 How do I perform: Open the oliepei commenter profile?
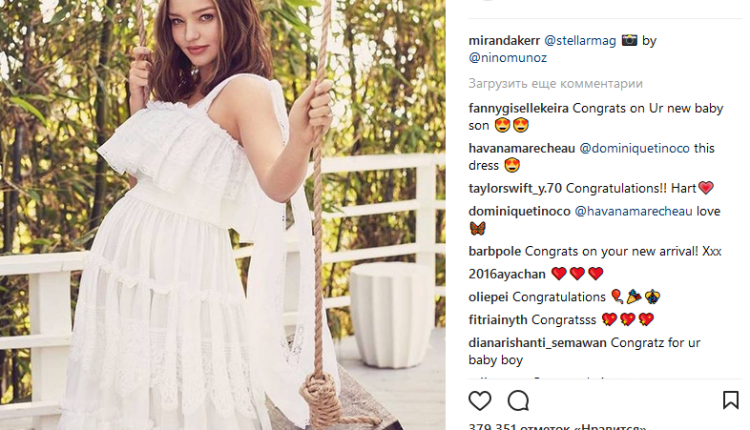(488, 297)
